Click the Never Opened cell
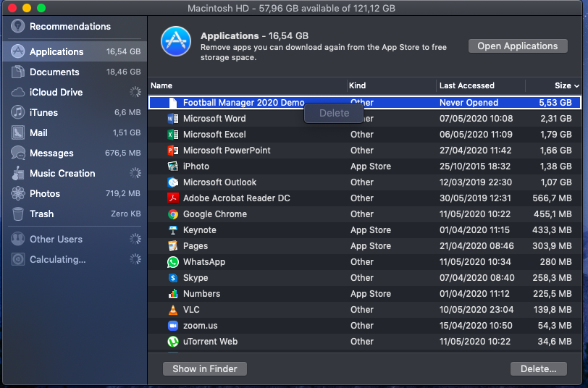The height and width of the screenshot is (388, 588). tap(469, 102)
